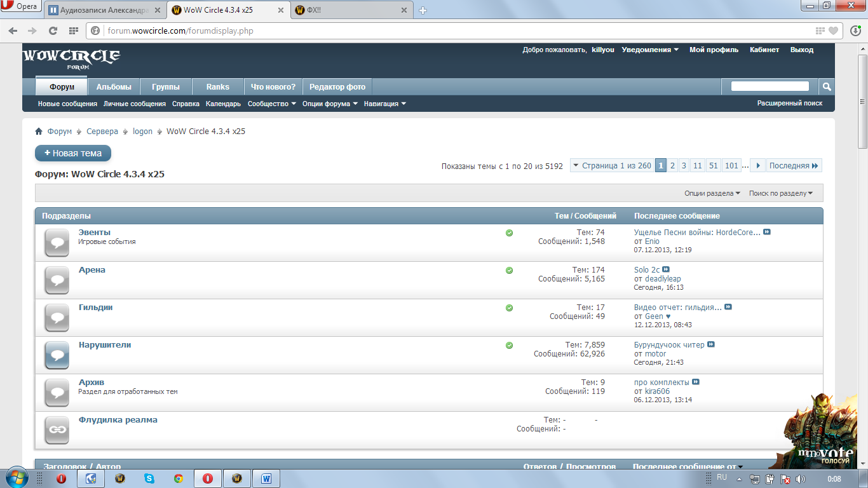Click the green status icon in the Гильдии row
The height and width of the screenshot is (488, 868).
click(x=509, y=308)
